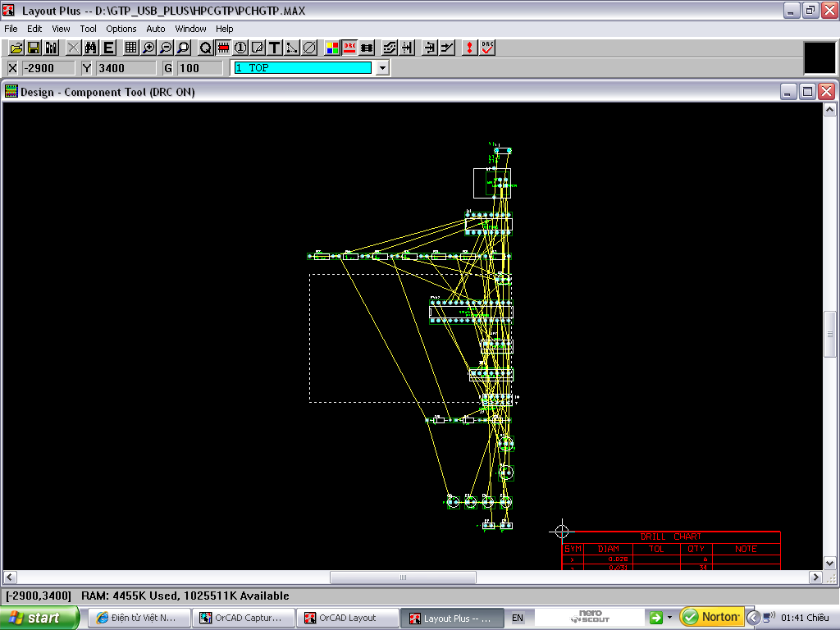Select the Pin tool icon

(x=240, y=48)
